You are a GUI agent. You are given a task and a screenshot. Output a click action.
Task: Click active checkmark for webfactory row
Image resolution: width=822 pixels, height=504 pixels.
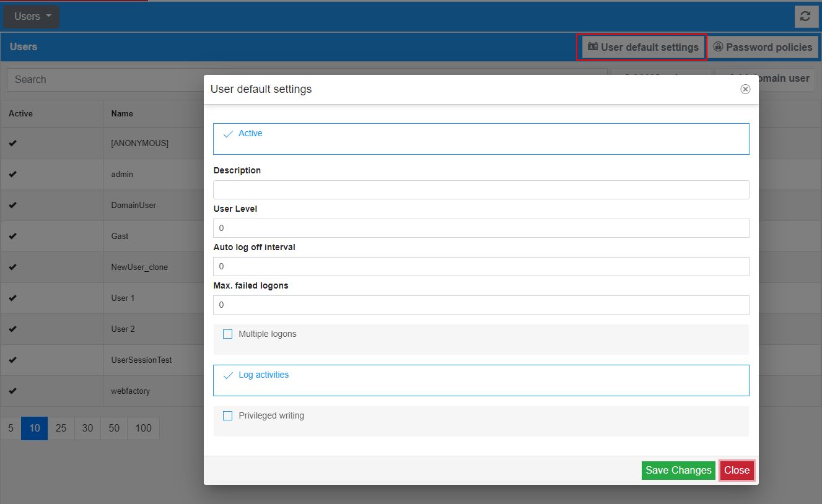click(x=13, y=391)
